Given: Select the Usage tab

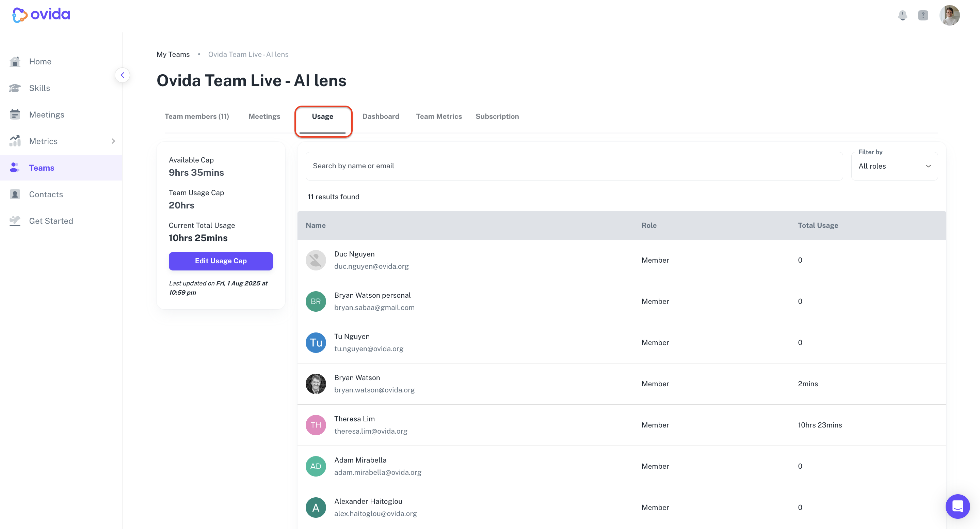Looking at the screenshot, I should [x=323, y=116].
